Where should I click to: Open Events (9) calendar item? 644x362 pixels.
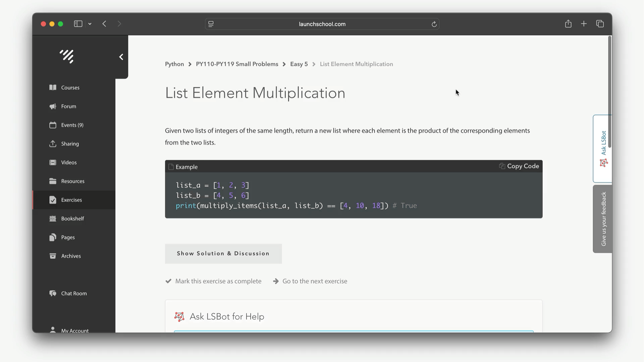coord(72,125)
